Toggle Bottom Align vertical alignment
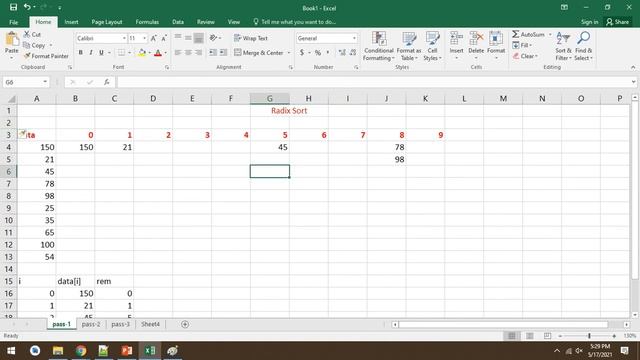The width and height of the screenshot is (640, 360). pos(198,38)
